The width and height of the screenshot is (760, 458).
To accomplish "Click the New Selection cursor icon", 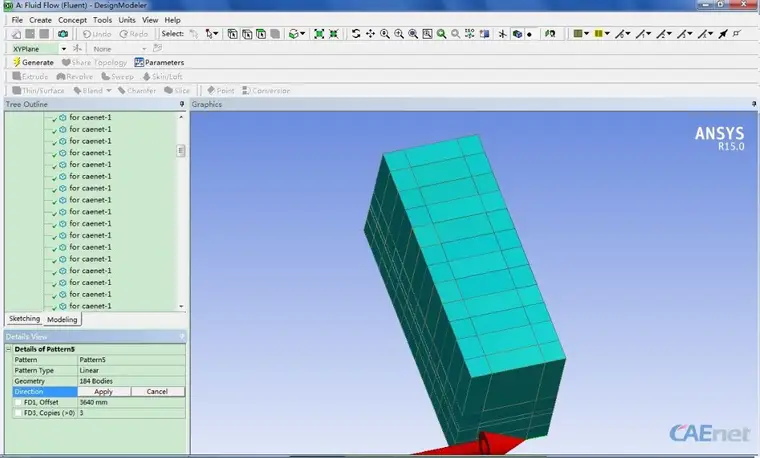I will coord(194,34).
